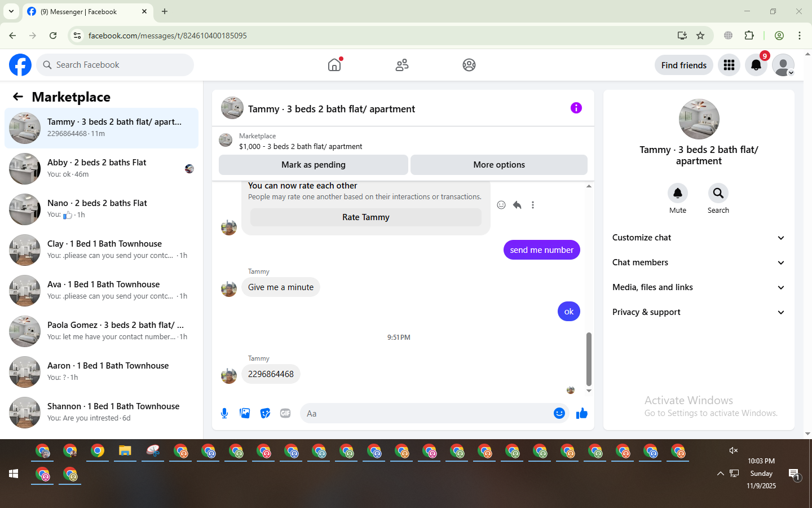Reply to the rating message
The image size is (812, 508).
point(517,205)
